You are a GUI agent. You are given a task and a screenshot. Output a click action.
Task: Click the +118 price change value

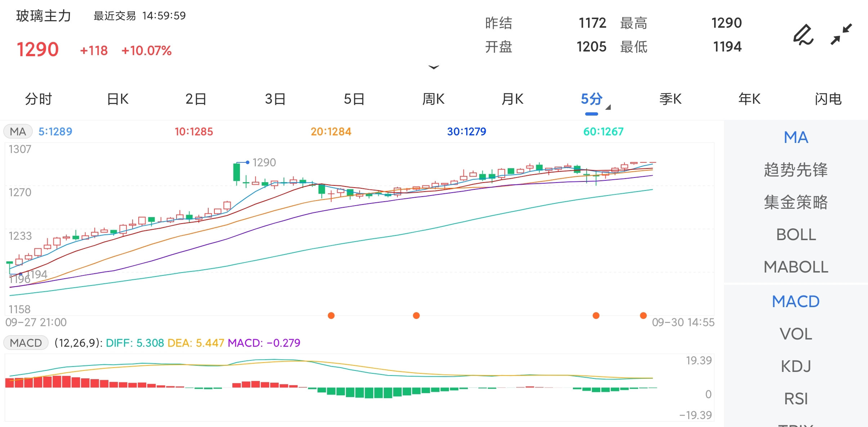coord(94,50)
